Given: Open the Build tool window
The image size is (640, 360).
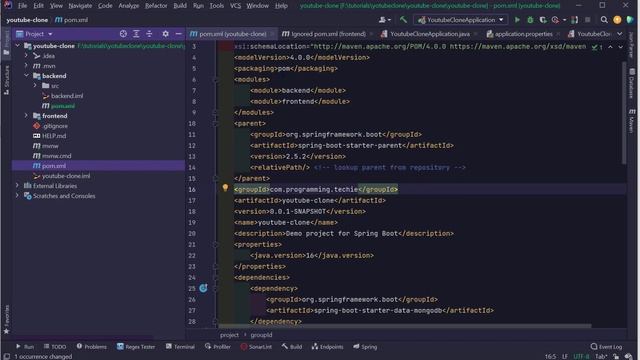Looking at the screenshot, I should (292, 347).
